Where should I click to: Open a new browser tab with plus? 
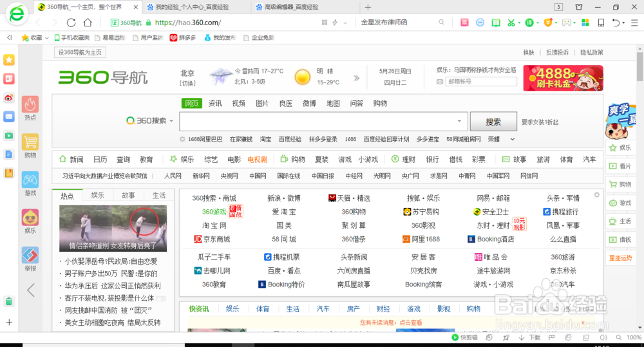(x=368, y=7)
